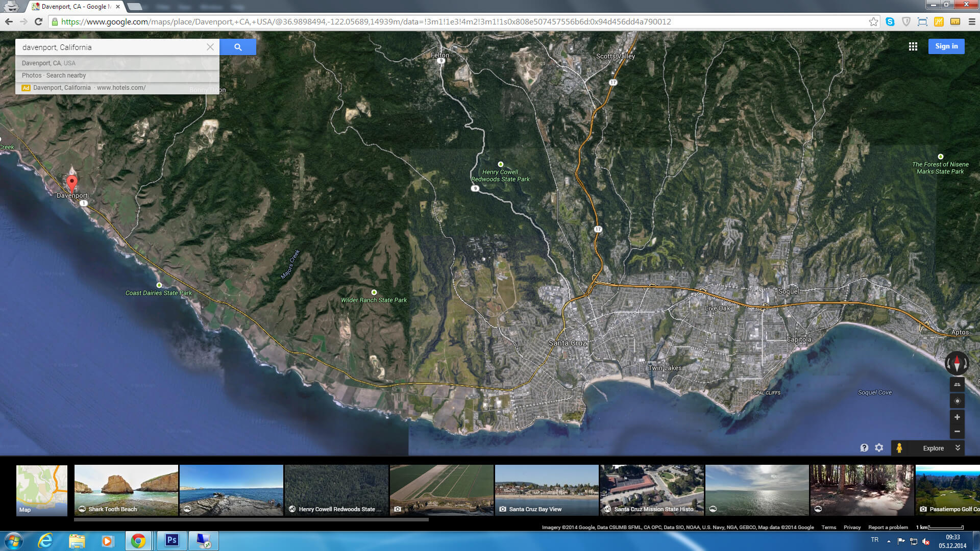Image resolution: width=980 pixels, height=551 pixels.
Task: Open map settings gear
Action: click(x=879, y=447)
